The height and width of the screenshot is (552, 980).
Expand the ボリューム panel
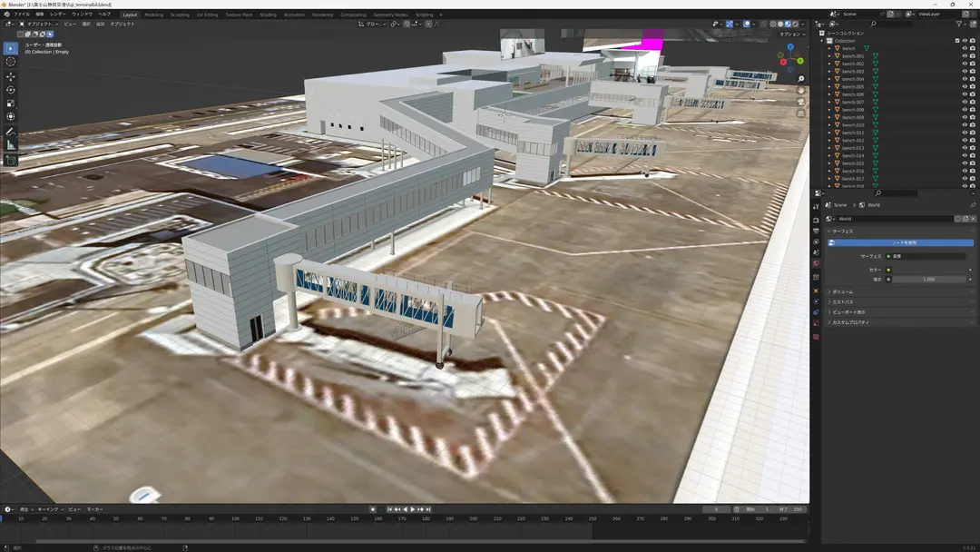click(842, 292)
